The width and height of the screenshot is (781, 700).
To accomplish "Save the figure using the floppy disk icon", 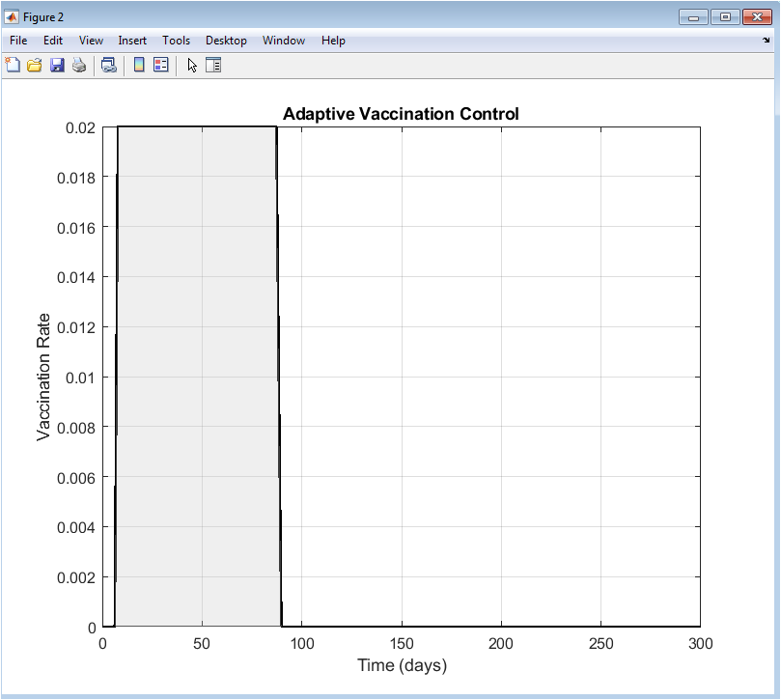I will pyautogui.click(x=57, y=66).
